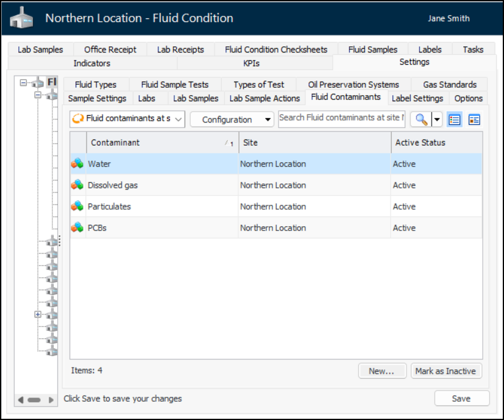Click the magnifying glass search icon
Screen dimensions: 504x420
pos(421,119)
